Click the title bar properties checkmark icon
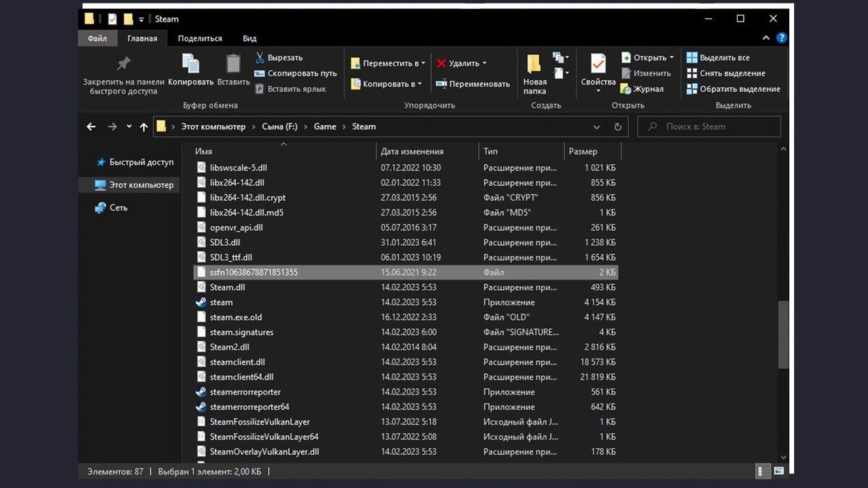 point(112,19)
